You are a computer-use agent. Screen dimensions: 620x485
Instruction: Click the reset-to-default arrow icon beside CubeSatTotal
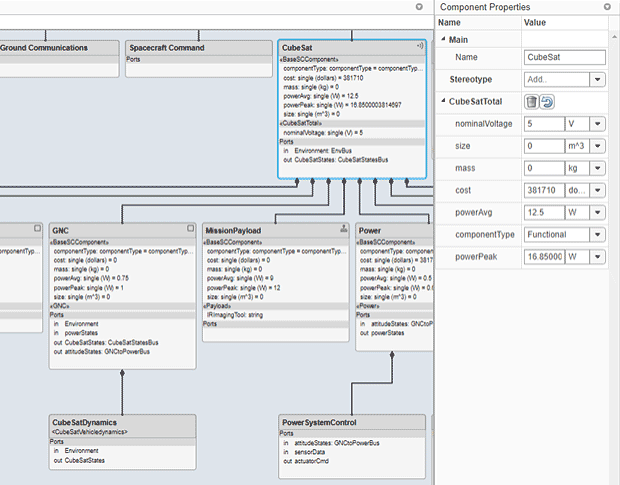(x=548, y=101)
